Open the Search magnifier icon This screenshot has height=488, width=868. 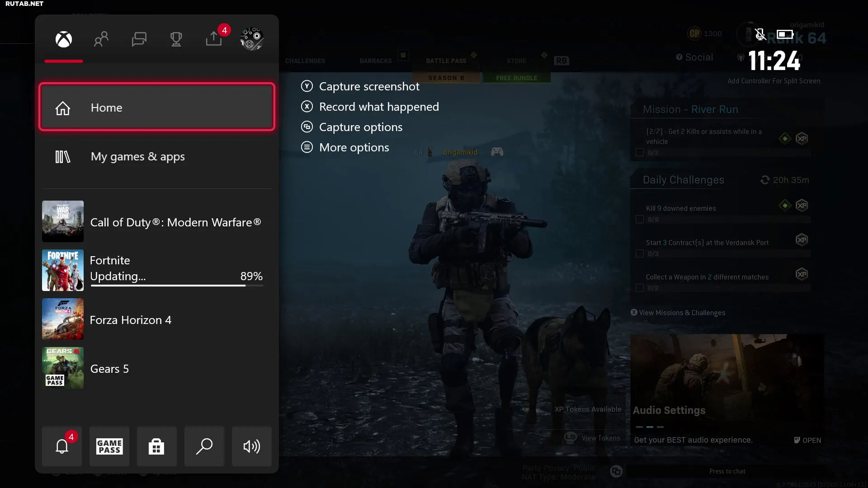[x=204, y=446]
